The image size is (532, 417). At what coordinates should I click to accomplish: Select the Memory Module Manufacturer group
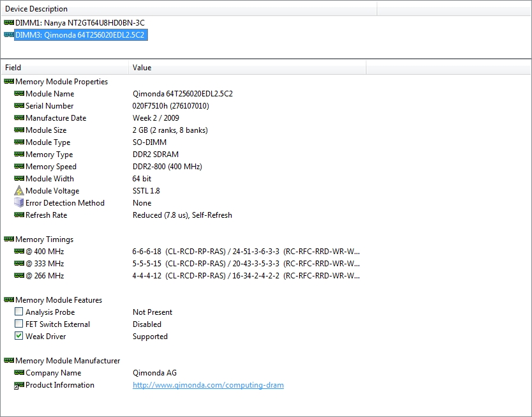[x=67, y=361]
